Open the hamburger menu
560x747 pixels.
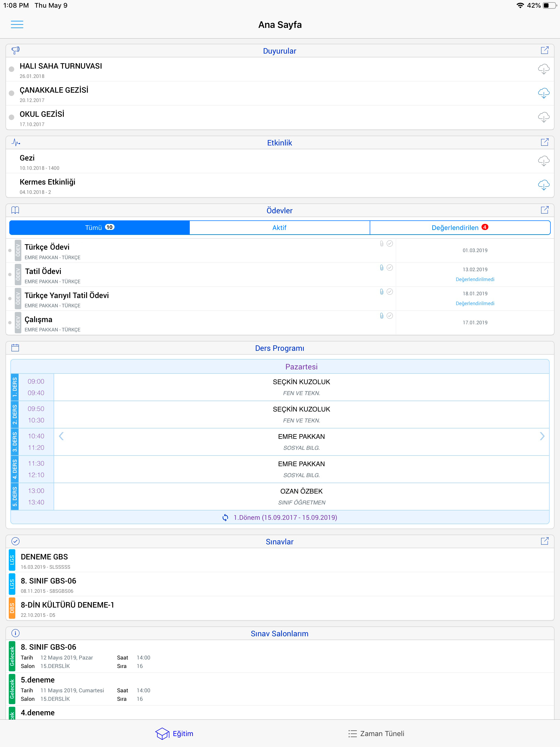pyautogui.click(x=17, y=24)
